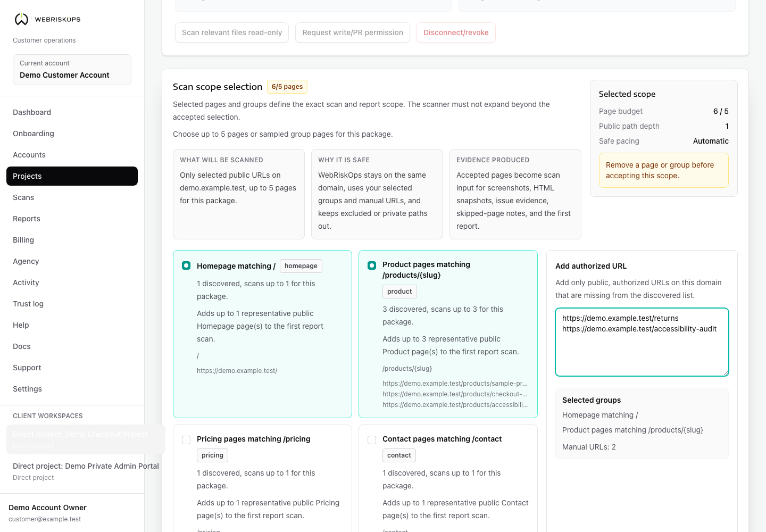Click the CLIENT WORKSPACES section label

pos(48,416)
